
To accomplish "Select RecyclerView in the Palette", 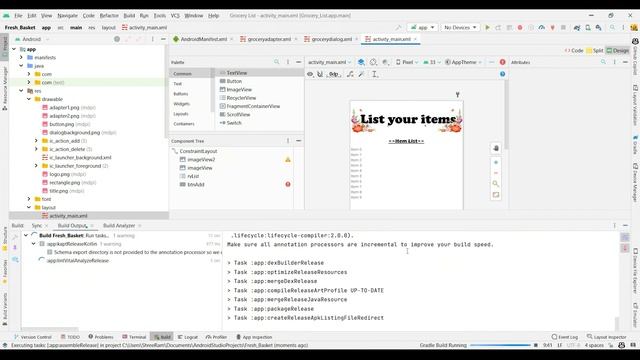I will 241,98.
